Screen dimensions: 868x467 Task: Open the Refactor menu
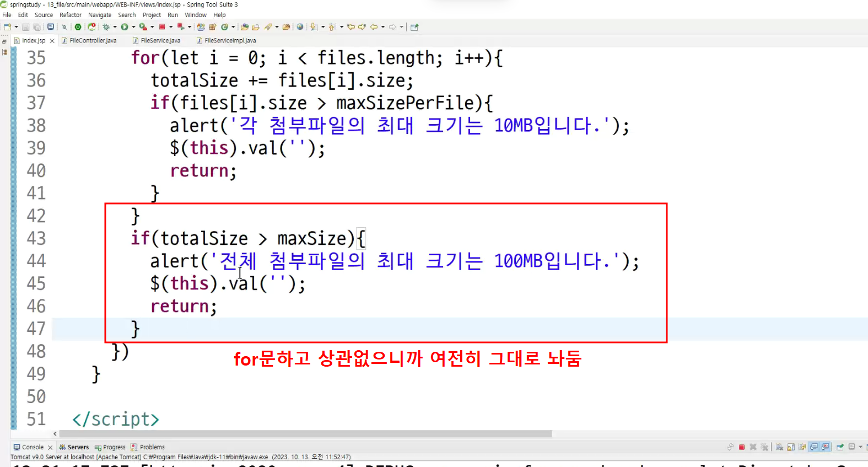(70, 15)
